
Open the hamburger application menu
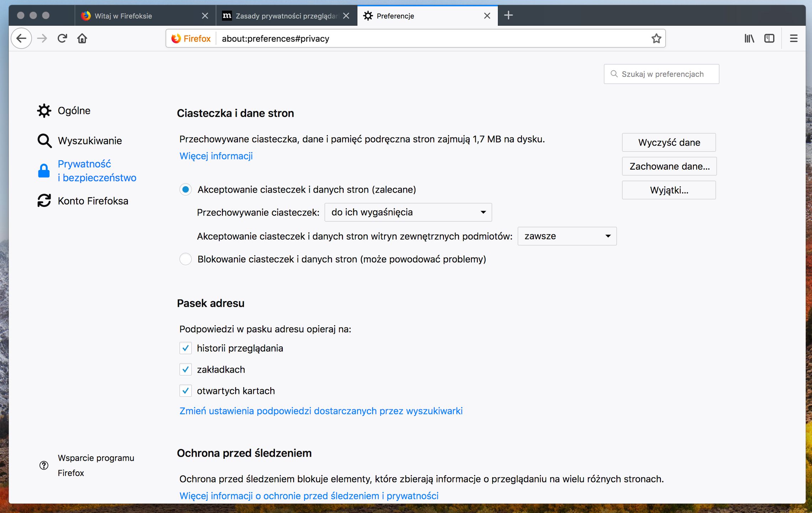(793, 38)
